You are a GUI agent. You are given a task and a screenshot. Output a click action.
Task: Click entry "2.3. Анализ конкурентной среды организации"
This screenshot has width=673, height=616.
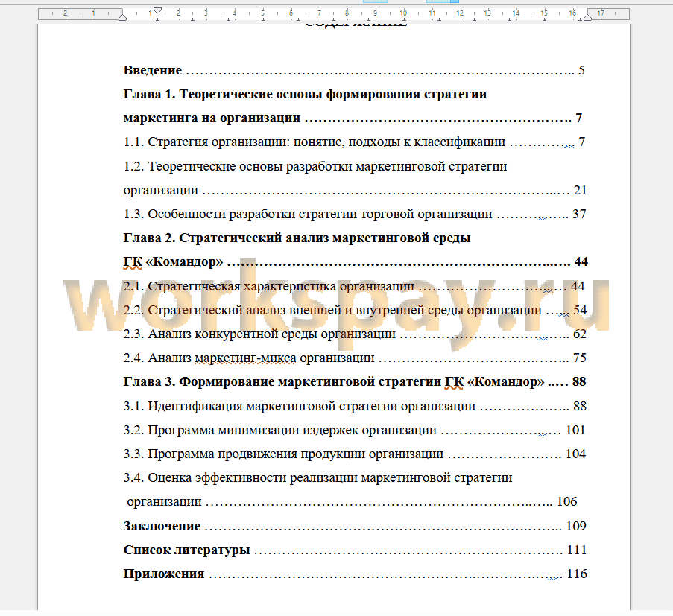259,334
